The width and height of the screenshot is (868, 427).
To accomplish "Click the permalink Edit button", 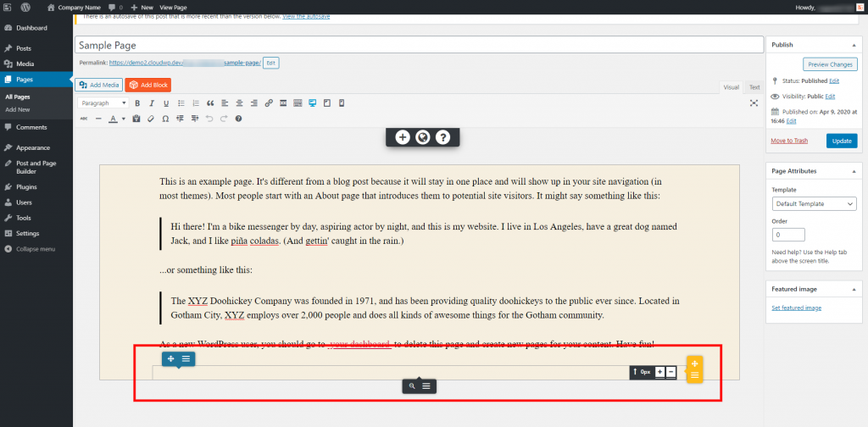I will [270, 63].
